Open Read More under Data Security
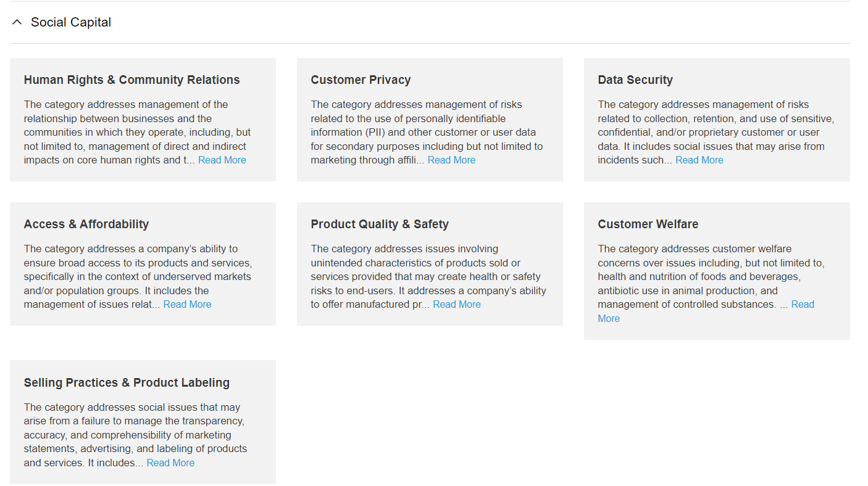Image resolution: width=868 pixels, height=486 pixels. click(699, 160)
